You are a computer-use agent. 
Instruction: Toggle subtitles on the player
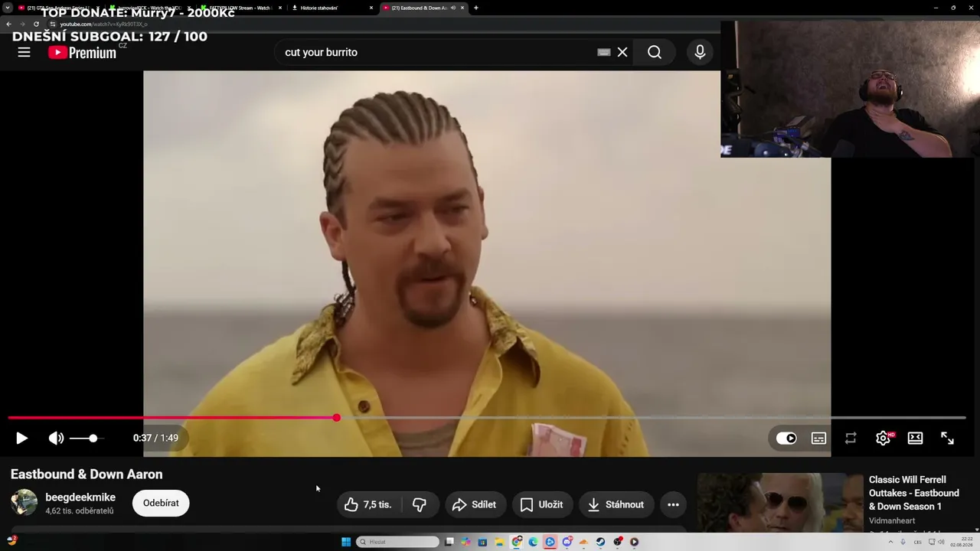click(x=818, y=438)
